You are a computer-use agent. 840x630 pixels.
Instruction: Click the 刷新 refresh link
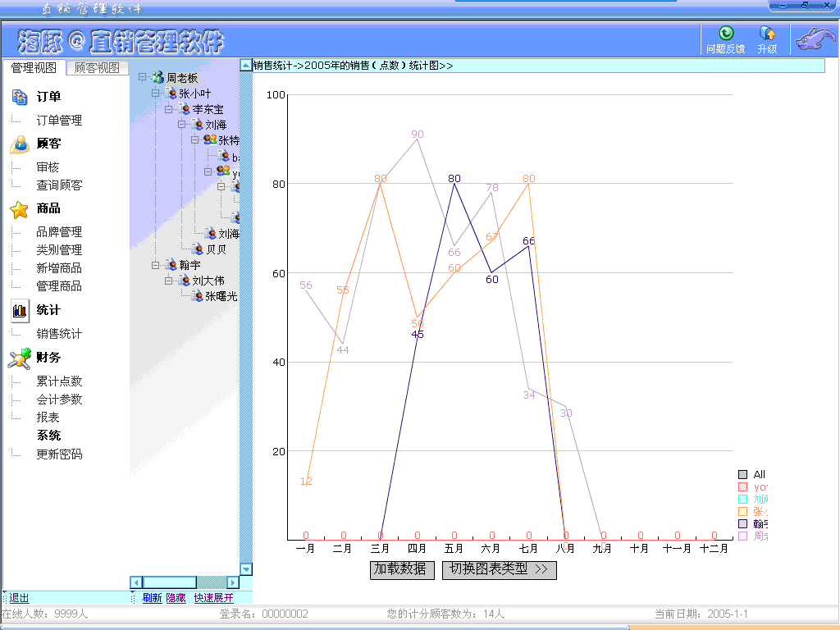(x=152, y=598)
